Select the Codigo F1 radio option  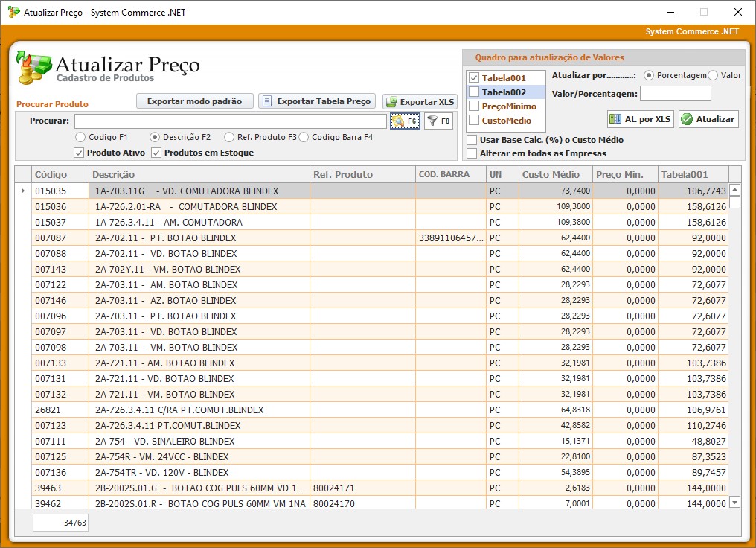point(80,137)
